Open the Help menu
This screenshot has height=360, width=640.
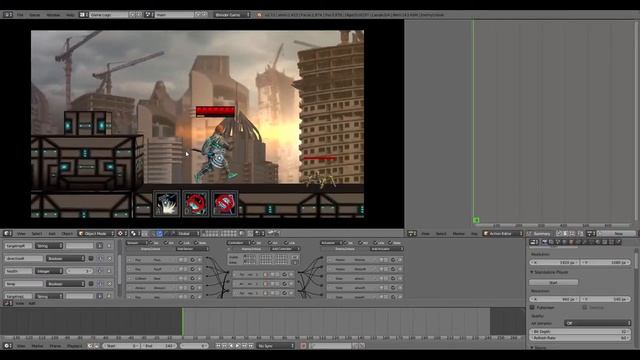pyautogui.click(x=70, y=15)
